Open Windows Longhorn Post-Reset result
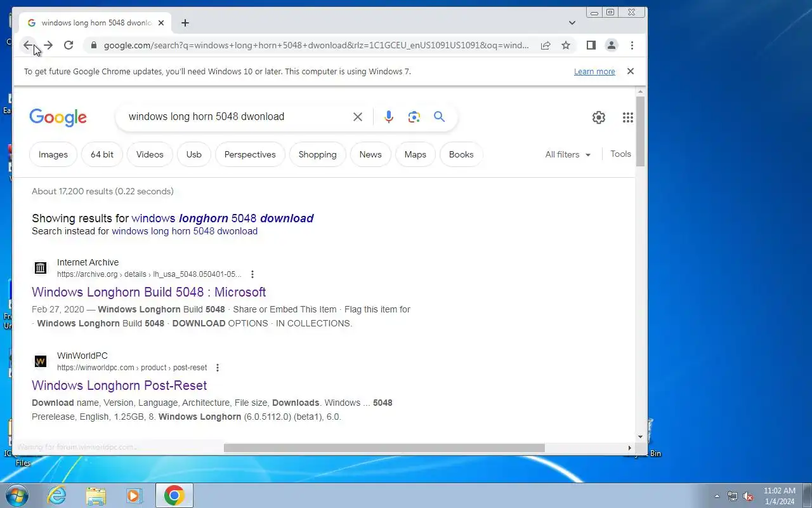 (119, 385)
